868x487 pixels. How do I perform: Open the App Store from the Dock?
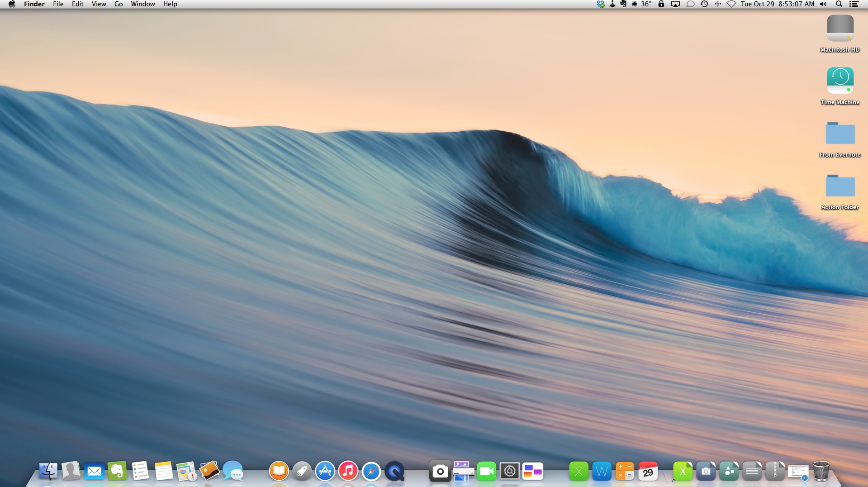click(x=325, y=471)
